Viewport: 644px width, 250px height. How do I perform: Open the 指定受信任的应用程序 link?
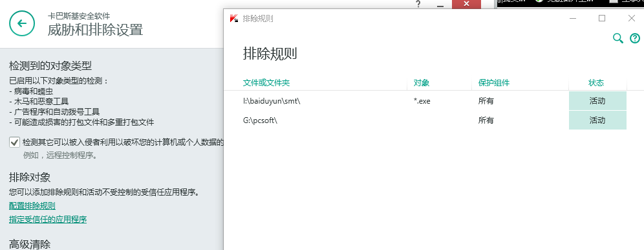48,219
